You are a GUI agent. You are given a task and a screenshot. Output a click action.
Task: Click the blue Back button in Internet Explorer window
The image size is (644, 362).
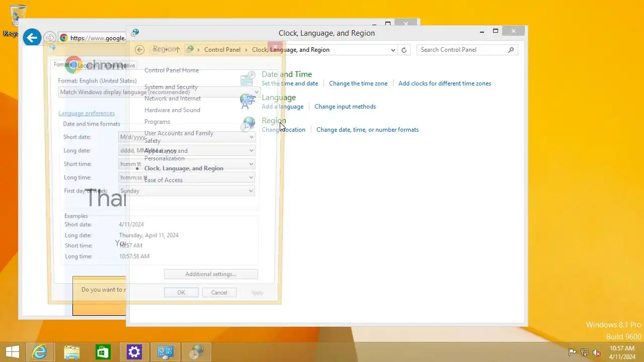(x=32, y=37)
